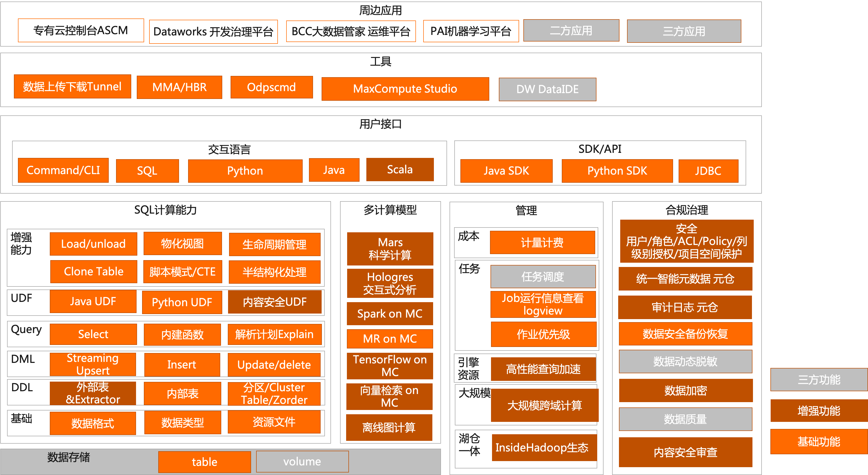This screenshot has width=868, height=475.
Task: Click the 资源文件 box
Action: coord(274,422)
